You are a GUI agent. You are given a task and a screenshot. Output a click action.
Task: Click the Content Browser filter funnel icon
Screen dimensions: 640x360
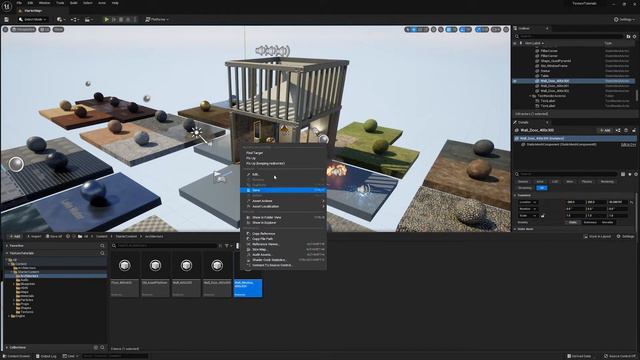tap(227, 246)
